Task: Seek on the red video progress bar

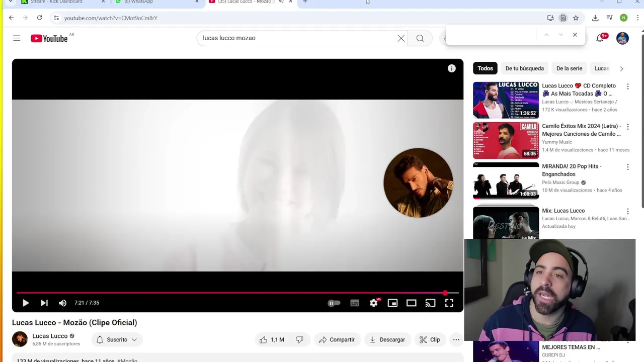Action: click(237, 293)
